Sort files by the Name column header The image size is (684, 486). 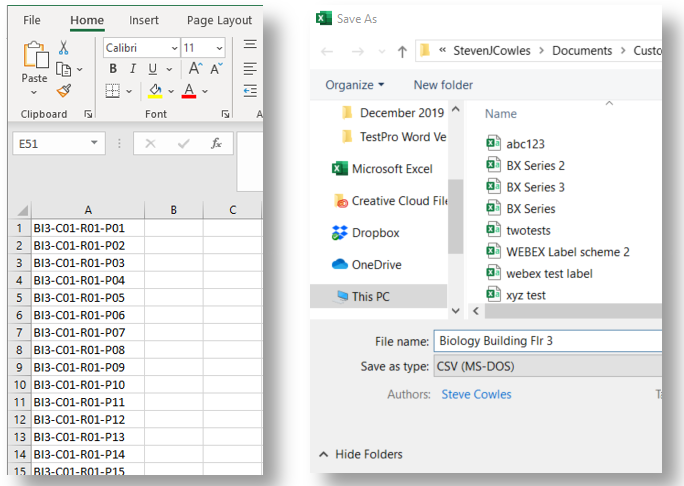pos(500,114)
